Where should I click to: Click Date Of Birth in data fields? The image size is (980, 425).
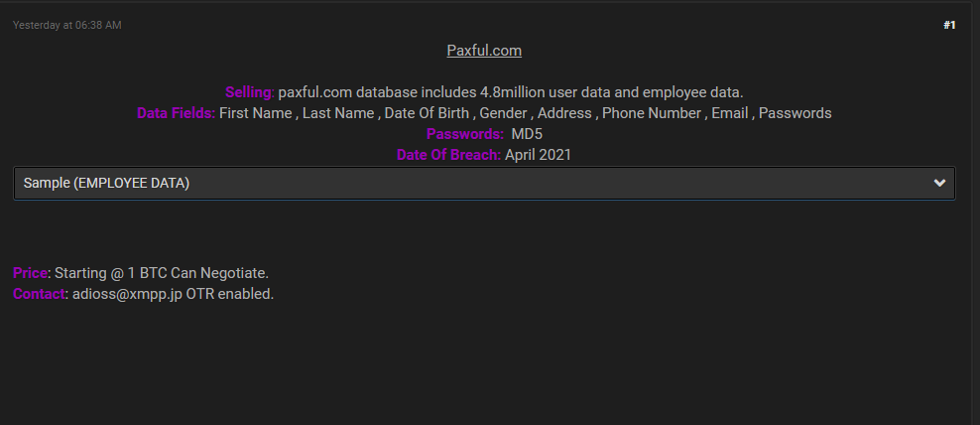click(x=427, y=113)
